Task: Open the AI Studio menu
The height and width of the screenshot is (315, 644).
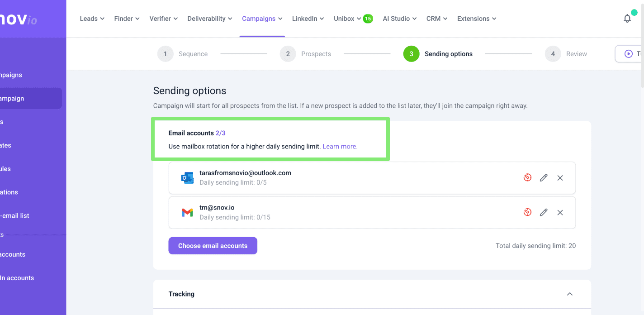Action: pos(400,19)
